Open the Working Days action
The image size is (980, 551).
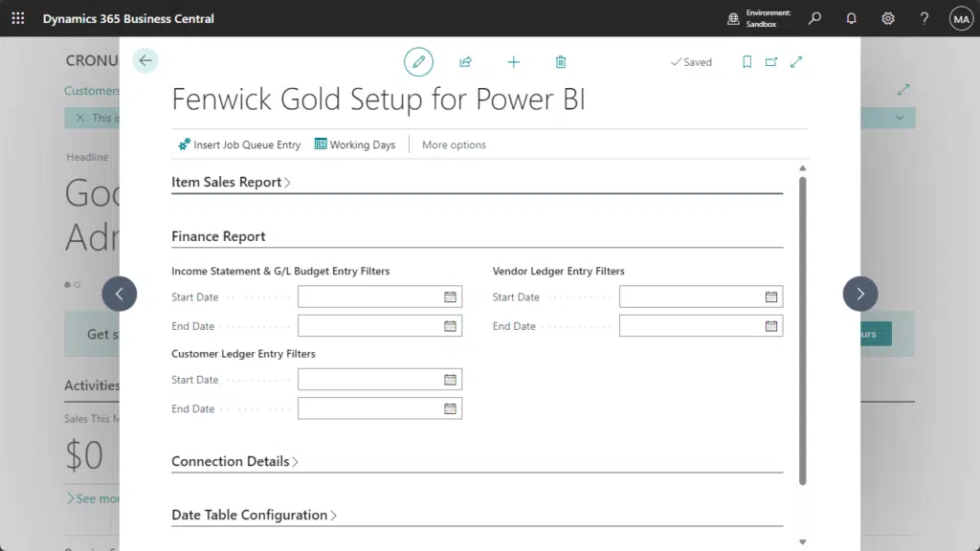(x=354, y=144)
